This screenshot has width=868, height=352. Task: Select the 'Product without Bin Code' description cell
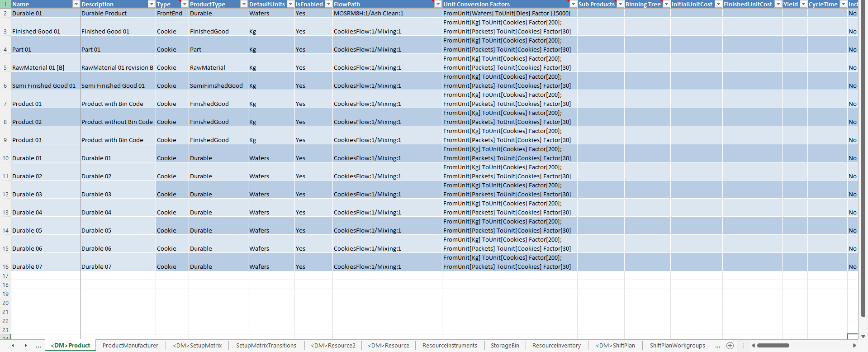(118, 117)
